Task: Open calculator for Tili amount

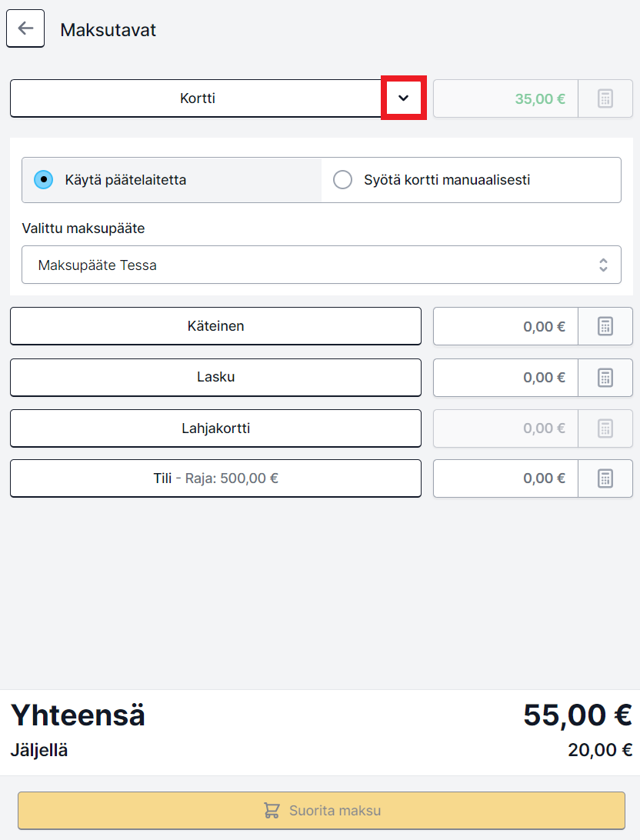Action: pos(605,478)
